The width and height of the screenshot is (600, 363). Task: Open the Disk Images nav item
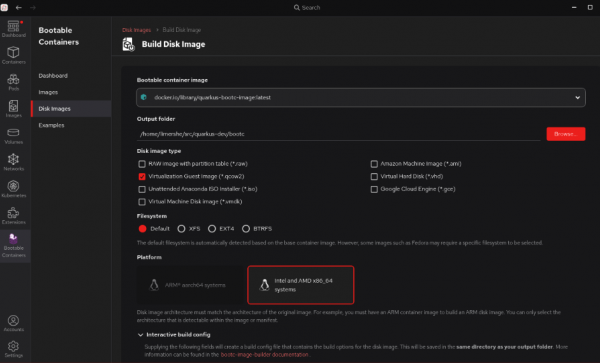coord(71,109)
